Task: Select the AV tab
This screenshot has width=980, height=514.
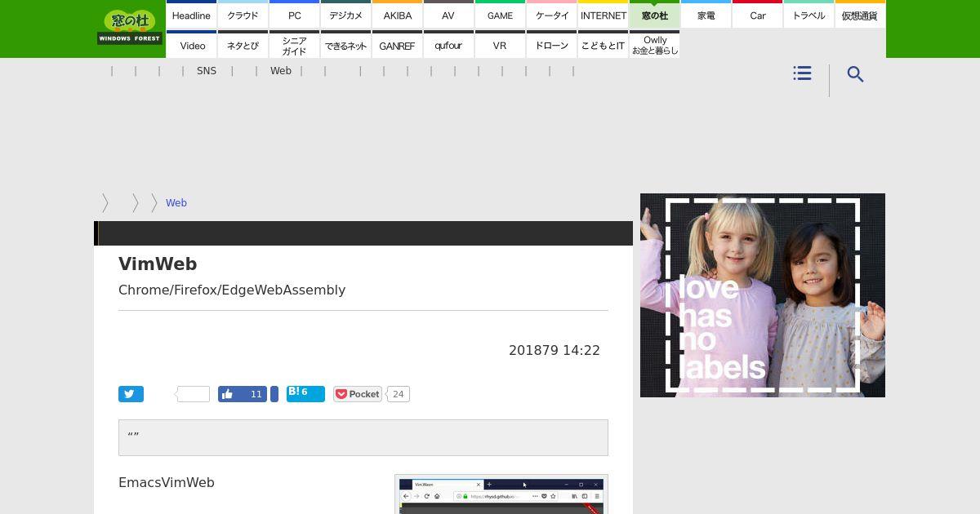Action: pyautogui.click(x=448, y=15)
